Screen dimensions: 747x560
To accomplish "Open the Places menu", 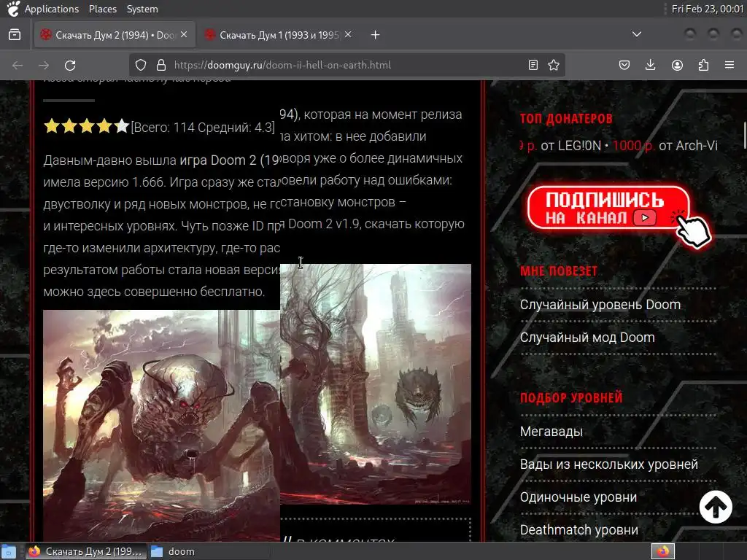I will click(x=102, y=9).
